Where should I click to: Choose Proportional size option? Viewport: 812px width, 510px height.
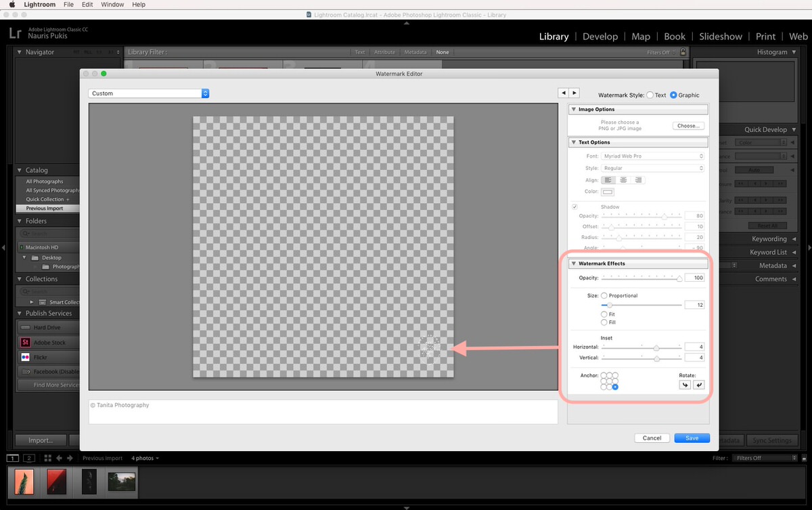[604, 296]
